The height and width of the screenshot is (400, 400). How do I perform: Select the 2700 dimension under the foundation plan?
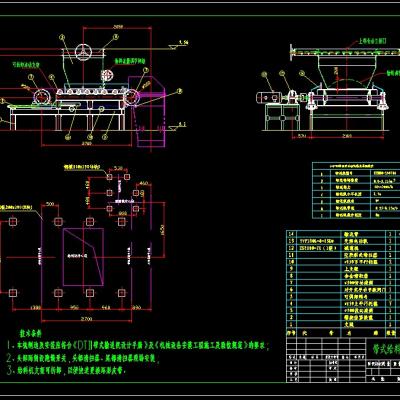tap(86, 319)
